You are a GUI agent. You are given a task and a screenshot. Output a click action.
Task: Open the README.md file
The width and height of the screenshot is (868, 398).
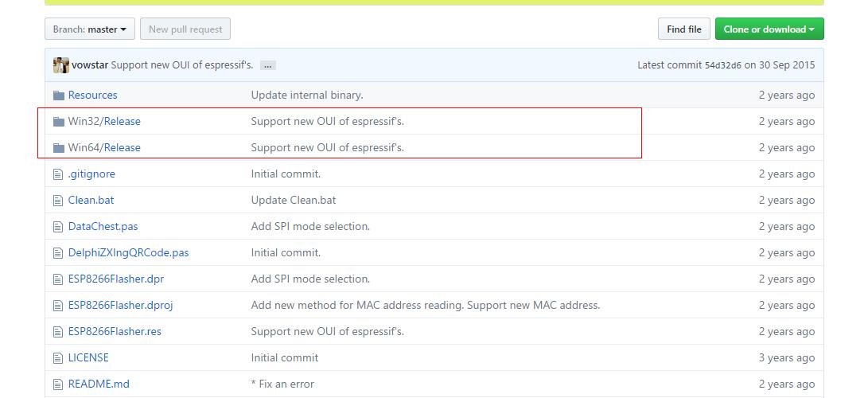click(x=99, y=384)
